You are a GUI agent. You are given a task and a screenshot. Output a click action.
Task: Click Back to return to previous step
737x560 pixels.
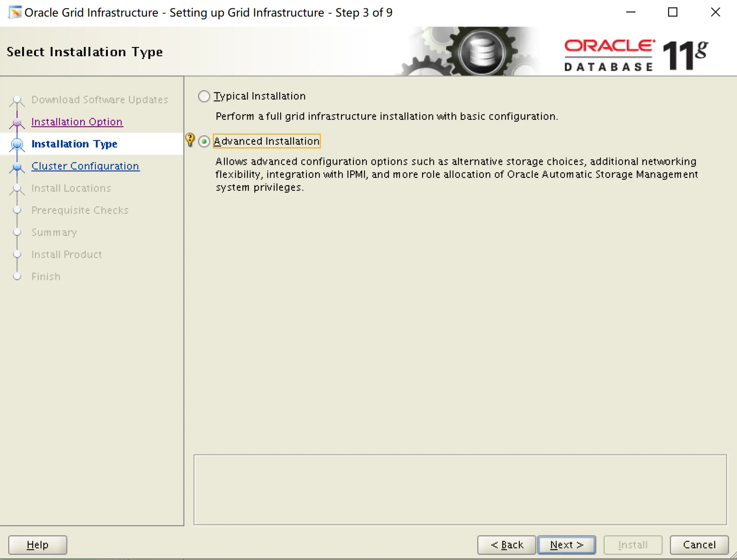coord(506,545)
